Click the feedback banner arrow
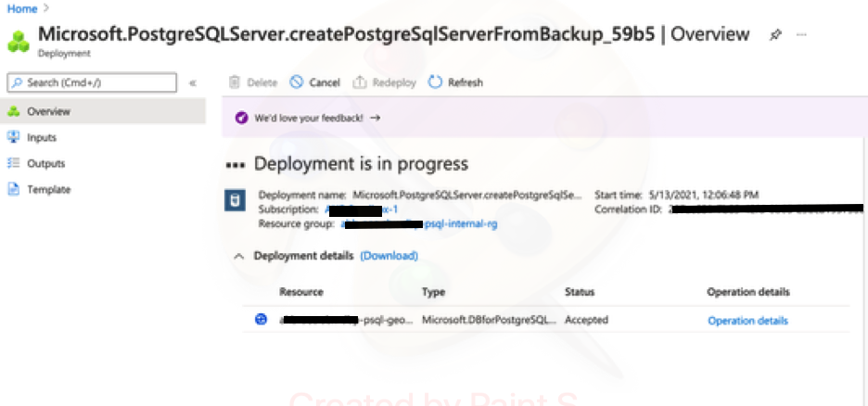This screenshot has width=868, height=406. [x=376, y=118]
